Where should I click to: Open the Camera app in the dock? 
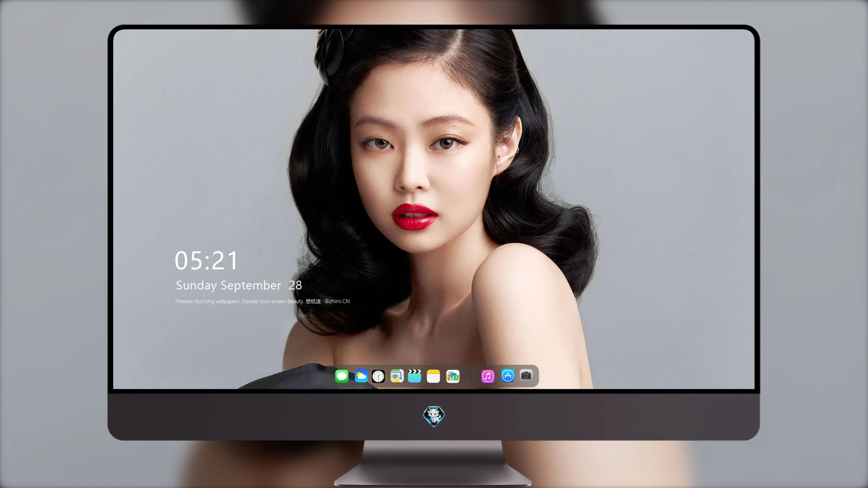pyautogui.click(x=526, y=375)
